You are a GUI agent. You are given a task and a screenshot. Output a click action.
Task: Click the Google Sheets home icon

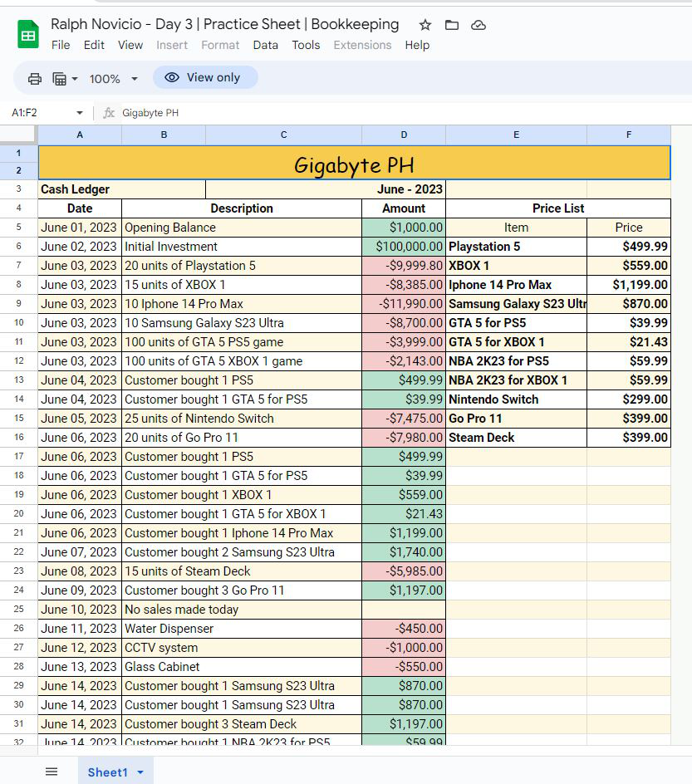coord(28,35)
